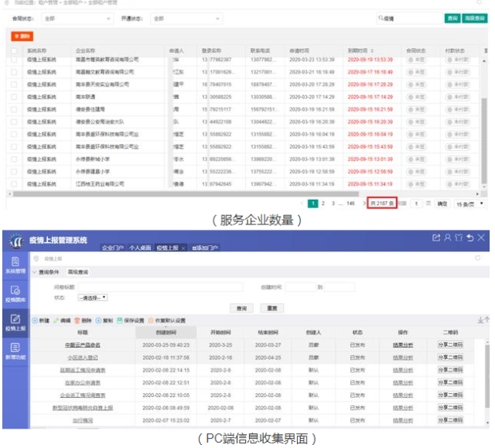The width and height of the screenshot is (495, 448).
Task: Expand the 开通状态 dropdown
Action: [186, 18]
